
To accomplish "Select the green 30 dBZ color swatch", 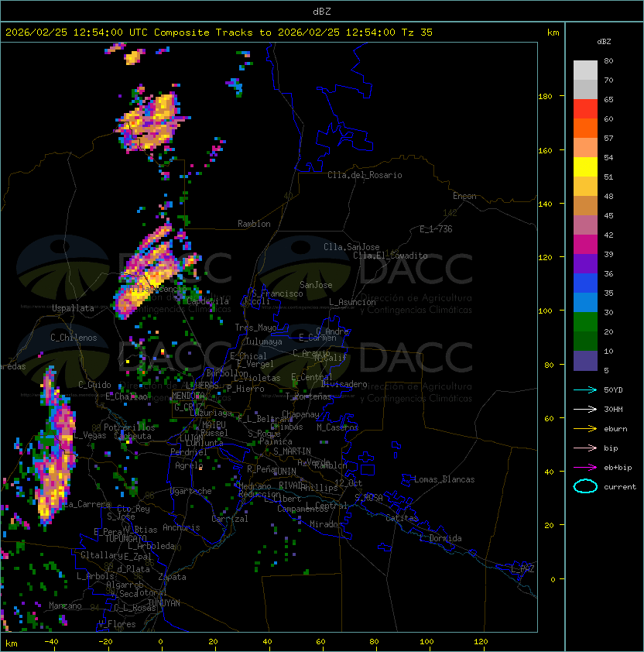I will point(585,322).
